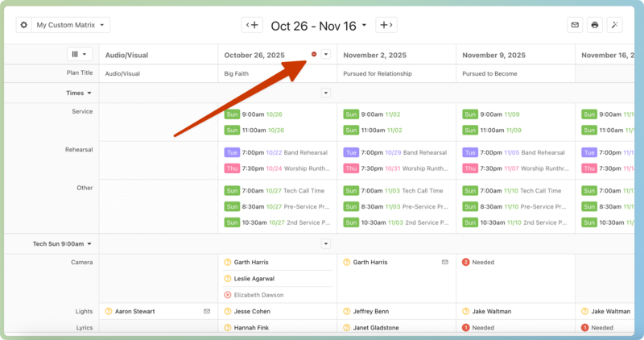This screenshot has width=644, height=340.
Task: Open the matrix settings gear
Action: click(x=23, y=25)
